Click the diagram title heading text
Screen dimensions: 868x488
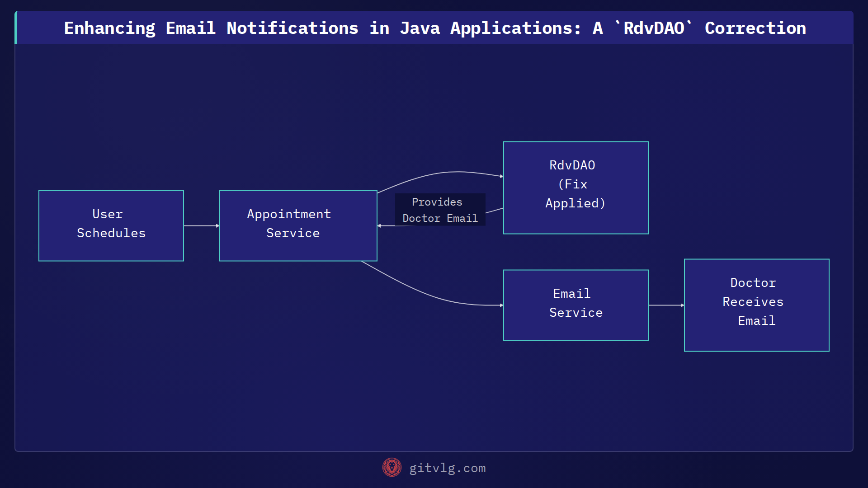coord(435,28)
